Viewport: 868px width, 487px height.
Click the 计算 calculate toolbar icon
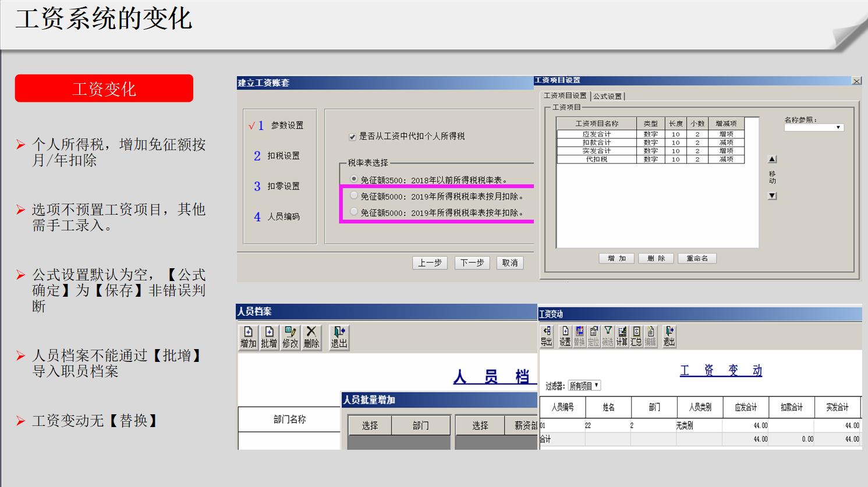tap(622, 336)
